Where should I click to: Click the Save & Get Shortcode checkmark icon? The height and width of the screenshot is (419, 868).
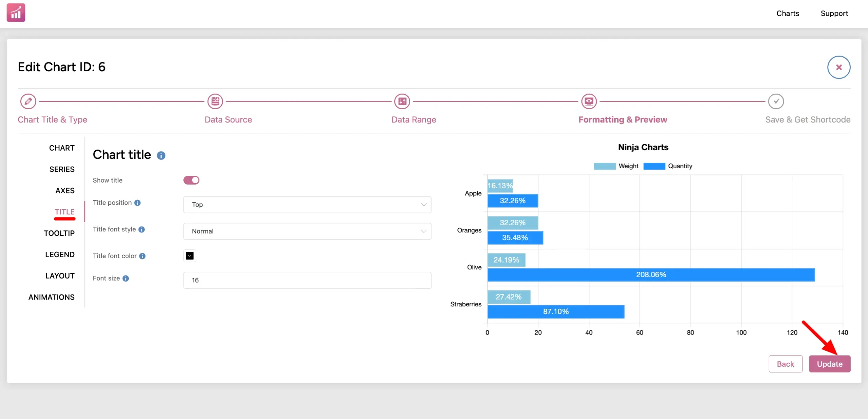(x=776, y=101)
